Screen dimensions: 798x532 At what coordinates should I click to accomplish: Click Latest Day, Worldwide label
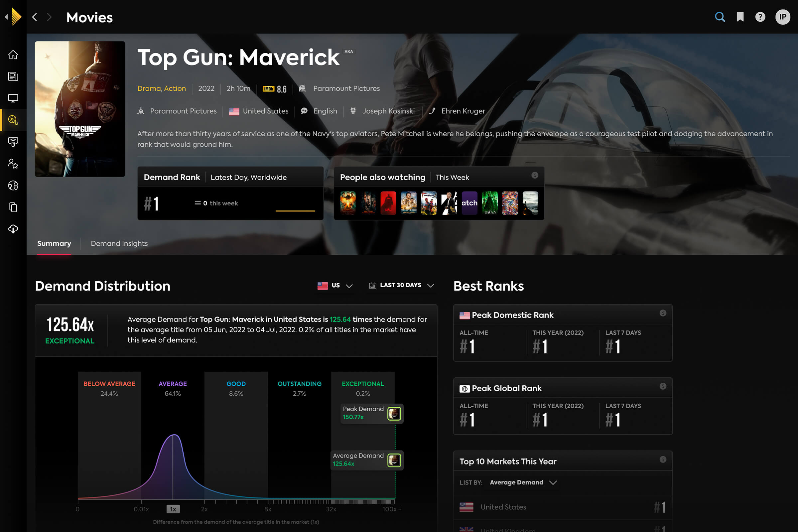(249, 178)
